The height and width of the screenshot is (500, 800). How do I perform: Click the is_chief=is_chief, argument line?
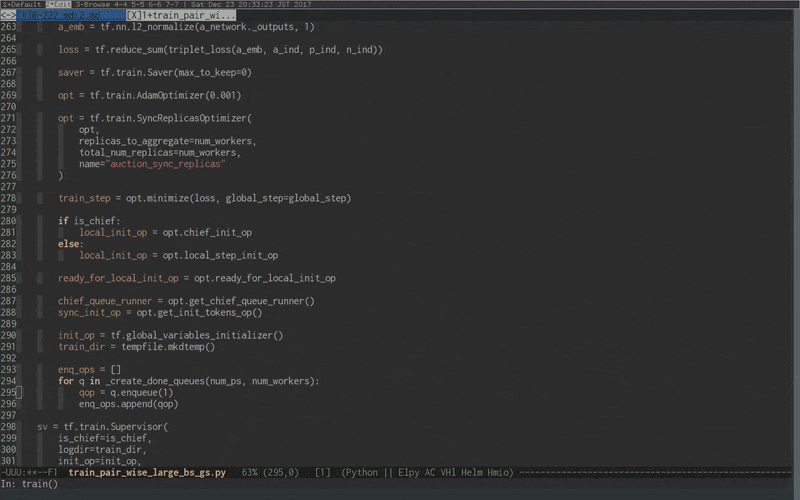point(105,438)
